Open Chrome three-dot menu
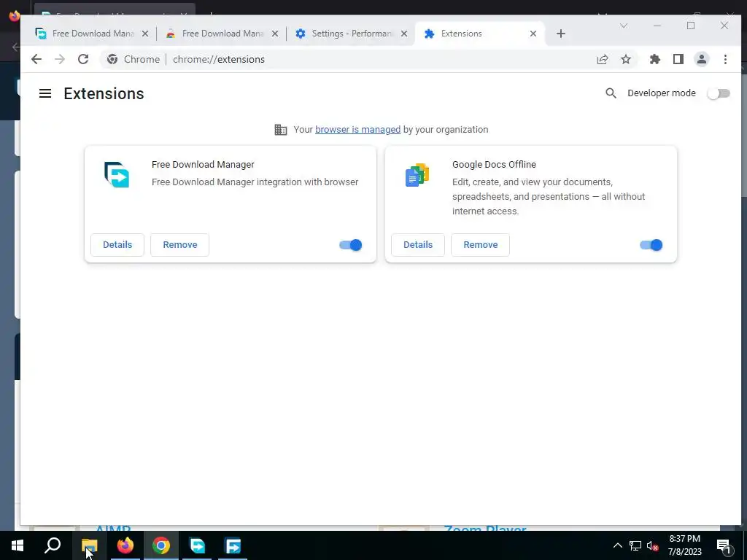Image resolution: width=747 pixels, height=560 pixels. [725, 60]
